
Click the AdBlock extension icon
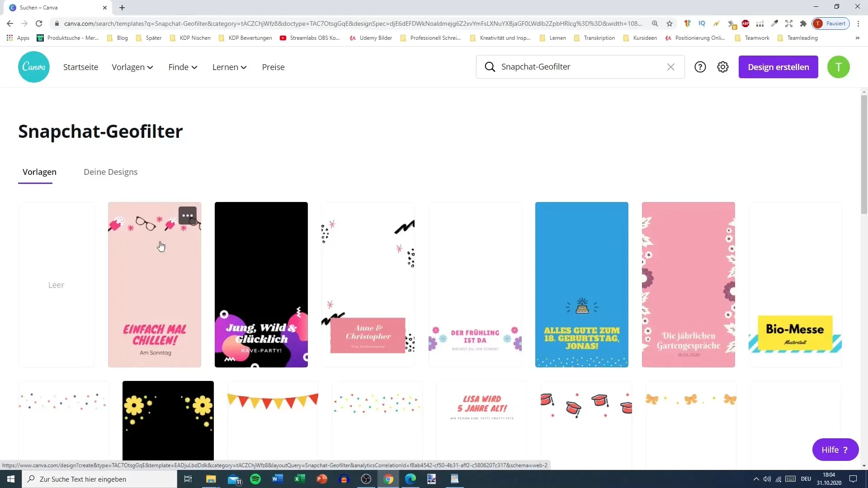[x=745, y=23]
